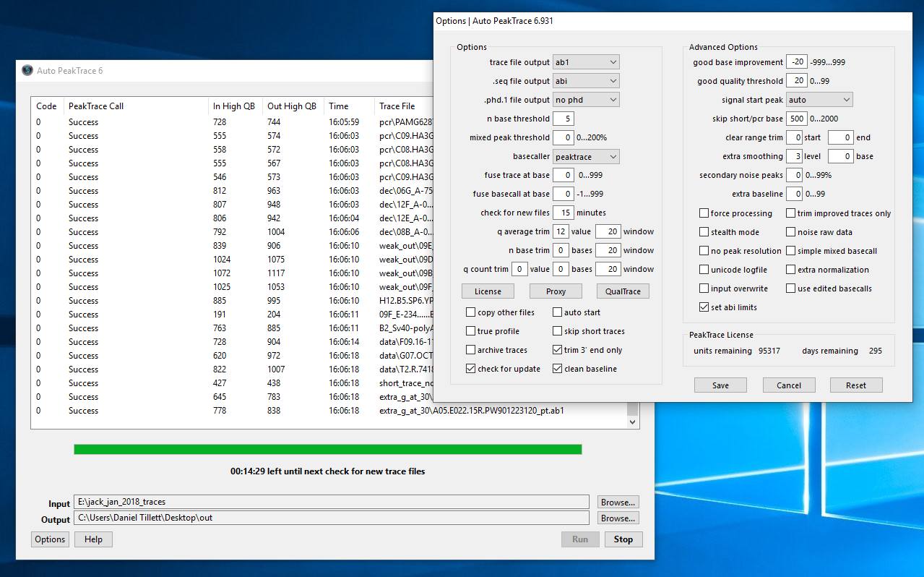Sort by the PeakTrace Call column header
The width and height of the screenshot is (924, 577).
coord(136,106)
